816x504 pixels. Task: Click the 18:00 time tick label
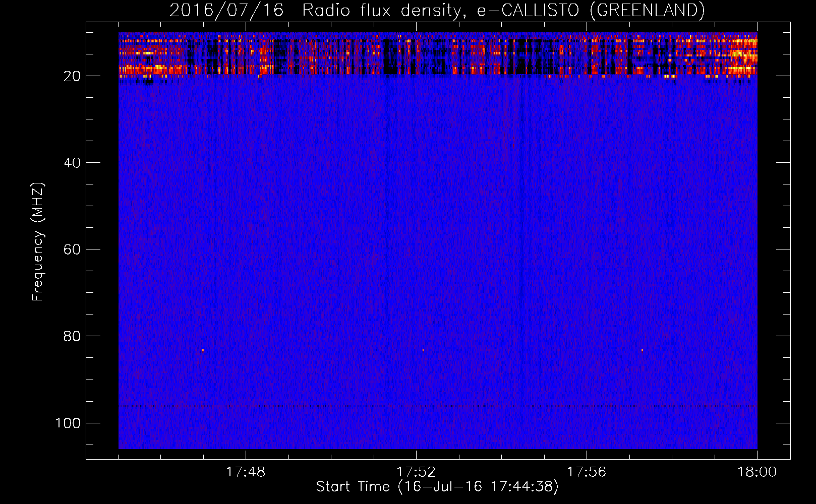tap(757, 472)
